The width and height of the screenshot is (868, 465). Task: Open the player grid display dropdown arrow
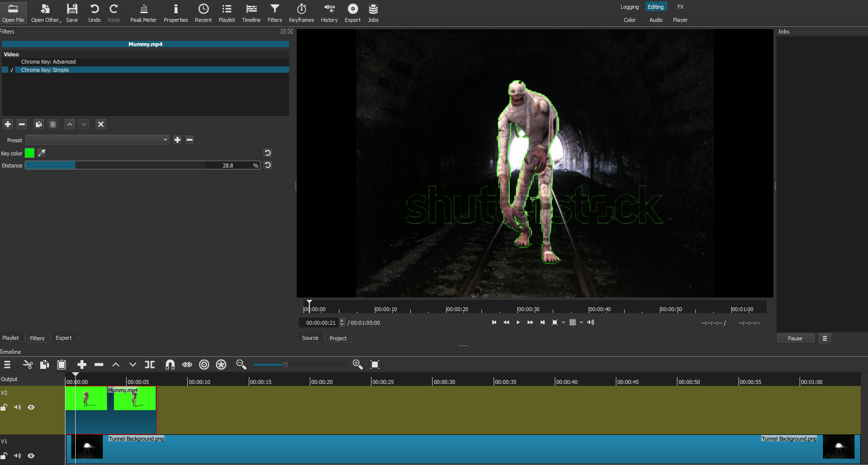[581, 322]
